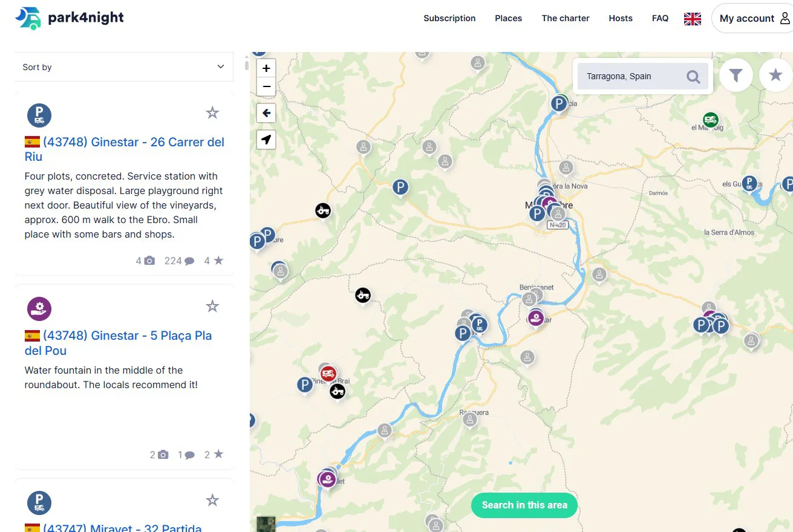Expand the Sort by dropdown
Image resolution: width=793 pixels, height=532 pixels.
(x=124, y=67)
